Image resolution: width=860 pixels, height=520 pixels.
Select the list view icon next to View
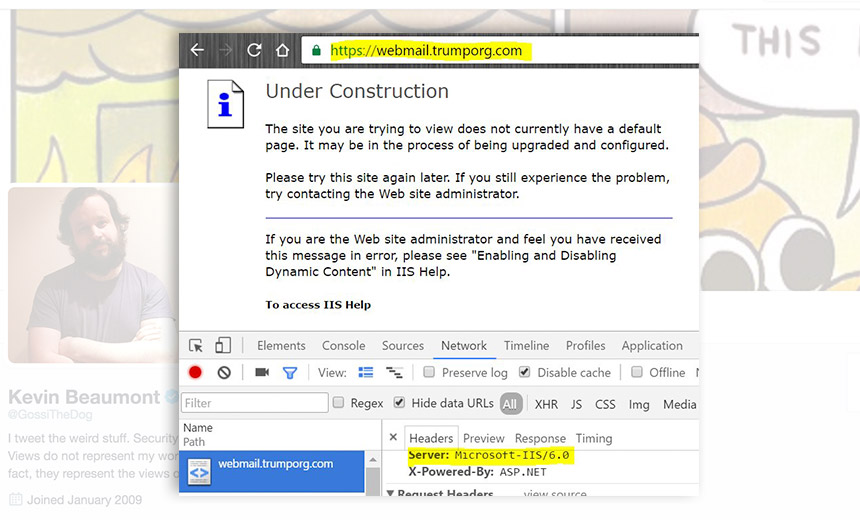[x=366, y=372]
